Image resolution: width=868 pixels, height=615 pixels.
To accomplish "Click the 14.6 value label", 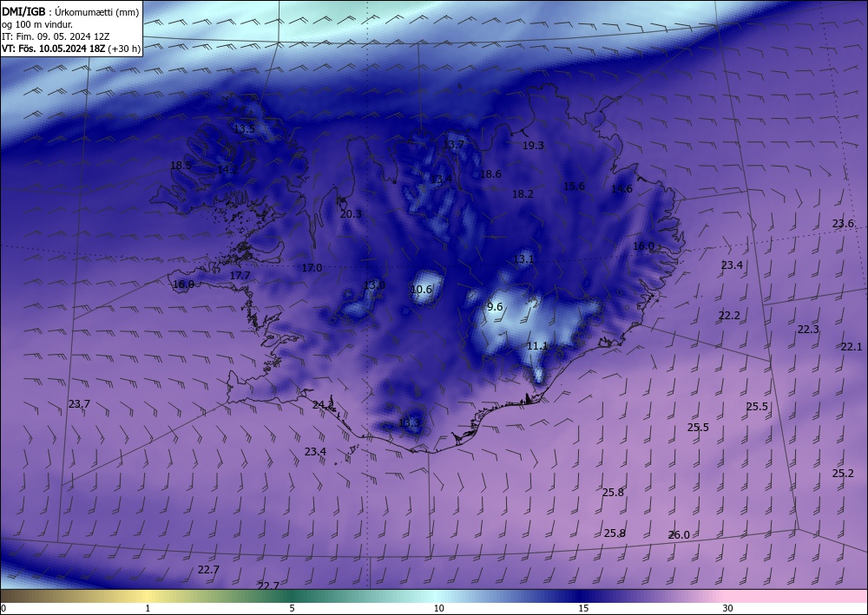I will click(x=621, y=188).
